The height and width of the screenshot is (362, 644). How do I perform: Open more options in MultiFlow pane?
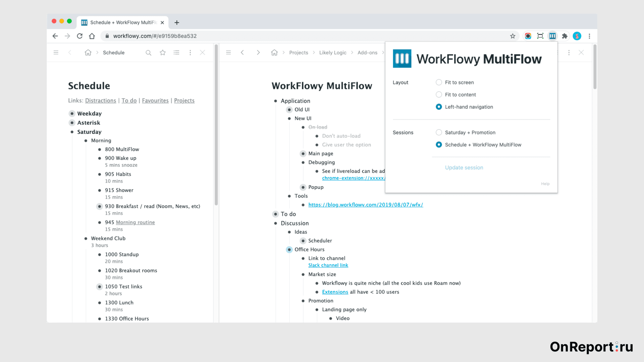coord(569,53)
